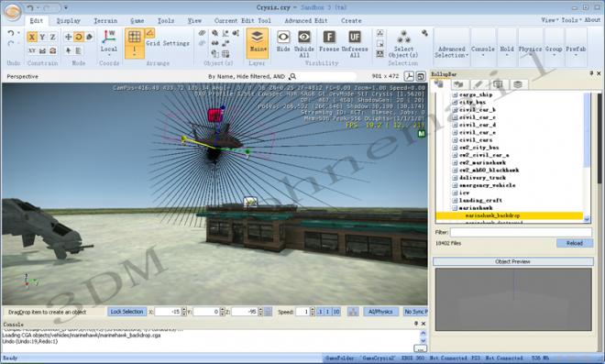Switch to the Terrain ribbon tab
This screenshot has width=605, height=364.
(105, 20)
